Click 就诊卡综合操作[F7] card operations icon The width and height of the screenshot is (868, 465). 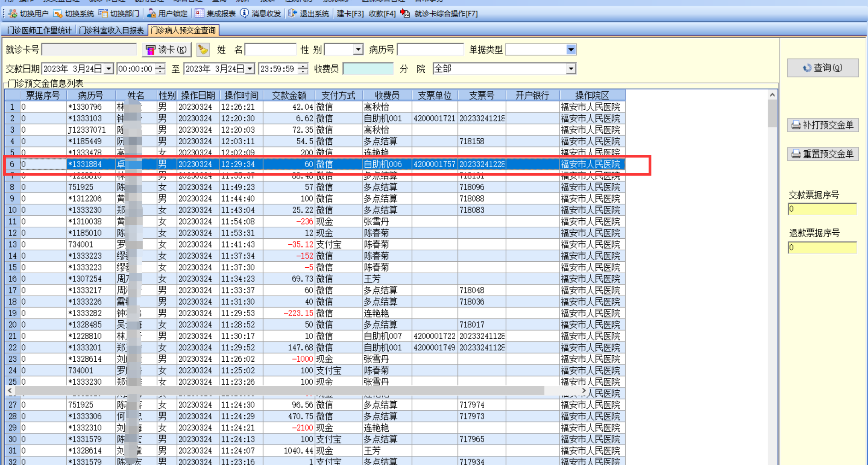click(405, 14)
